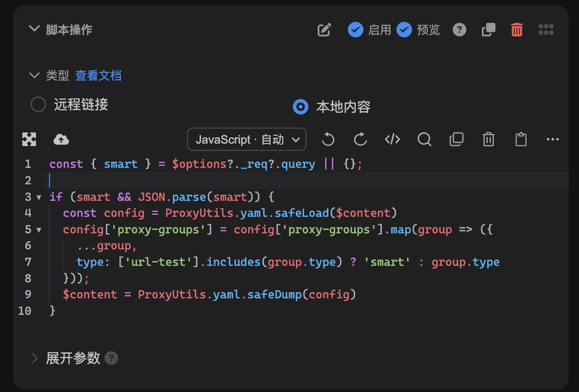Click 'safeLoad' on line 4
Image resolution: width=579 pixels, height=392 pixels.
302,213
